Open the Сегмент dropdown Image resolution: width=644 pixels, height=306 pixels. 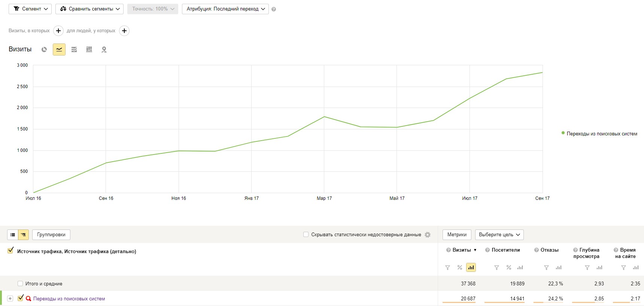pyautogui.click(x=31, y=9)
